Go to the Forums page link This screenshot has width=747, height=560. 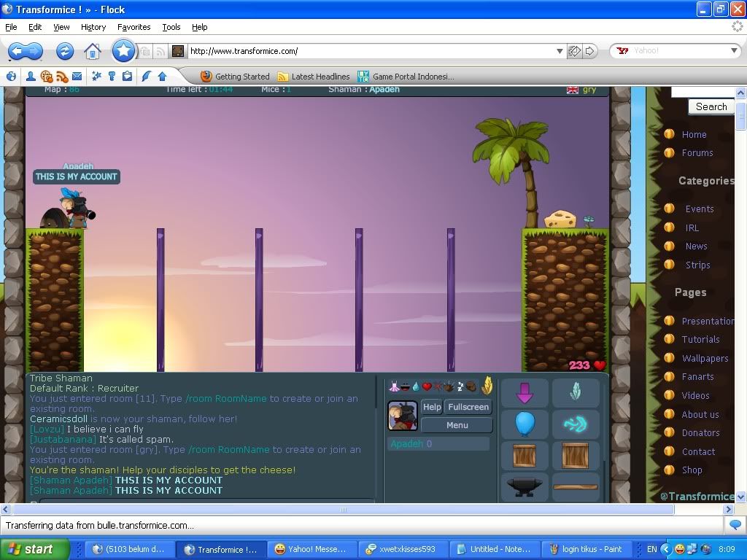[697, 153]
